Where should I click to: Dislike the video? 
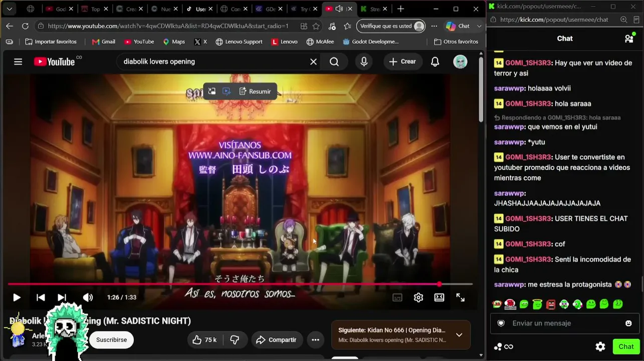(x=235, y=340)
